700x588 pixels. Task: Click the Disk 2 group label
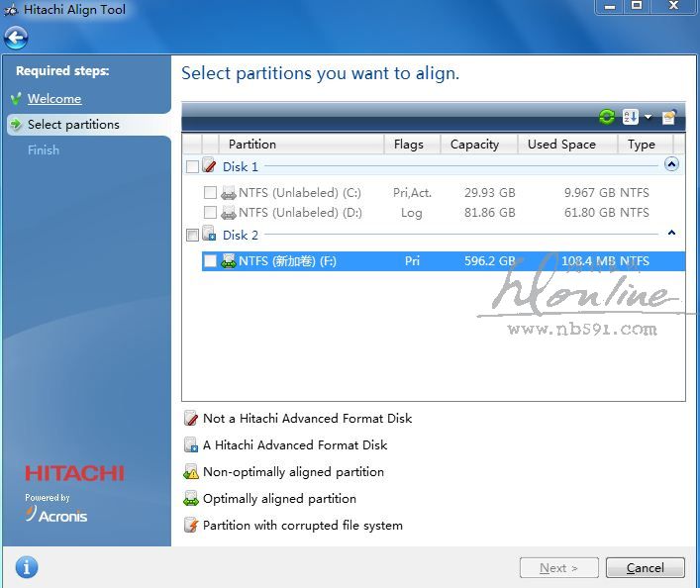click(x=241, y=236)
